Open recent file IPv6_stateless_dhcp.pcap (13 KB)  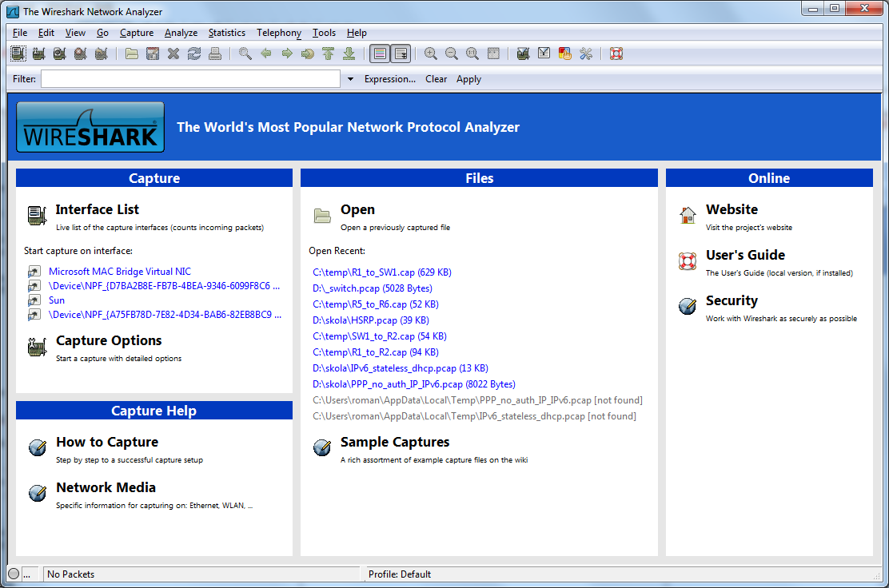(x=401, y=368)
